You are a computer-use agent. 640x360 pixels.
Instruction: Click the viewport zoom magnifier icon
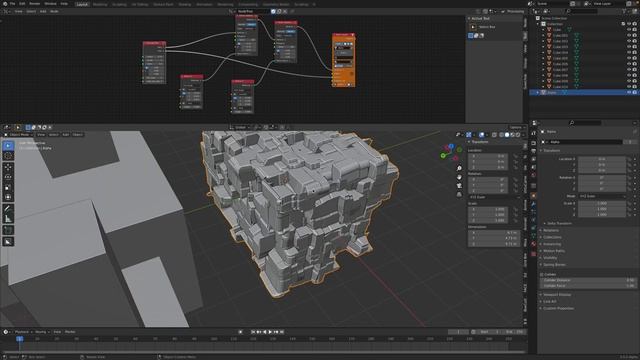(x=459, y=168)
